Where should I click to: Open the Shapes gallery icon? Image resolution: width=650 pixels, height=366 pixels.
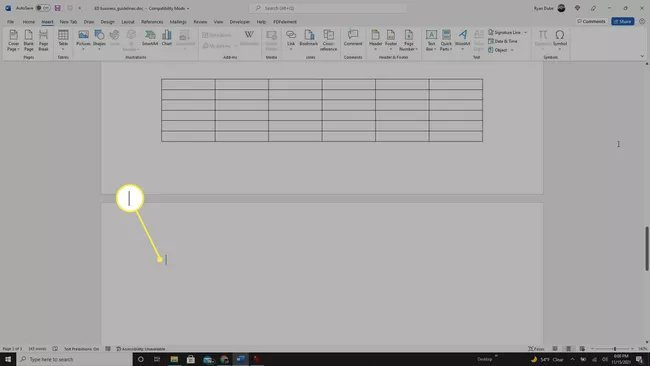pos(99,38)
